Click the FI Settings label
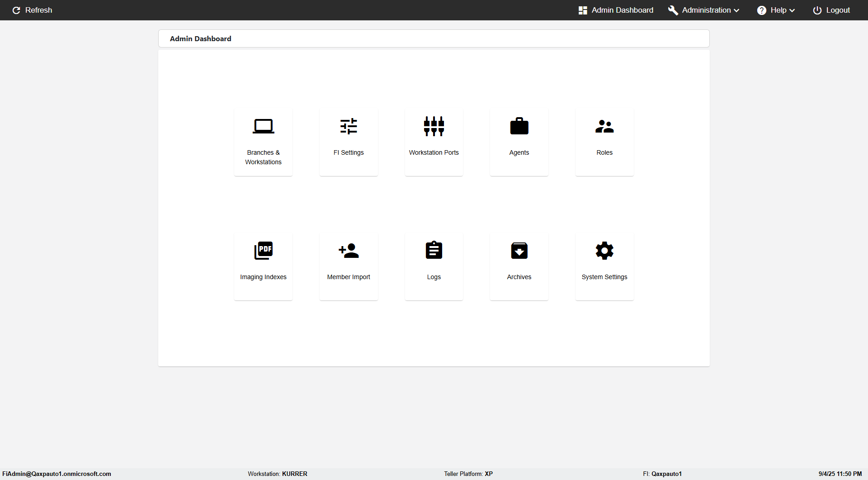This screenshot has height=480, width=868. click(x=349, y=152)
